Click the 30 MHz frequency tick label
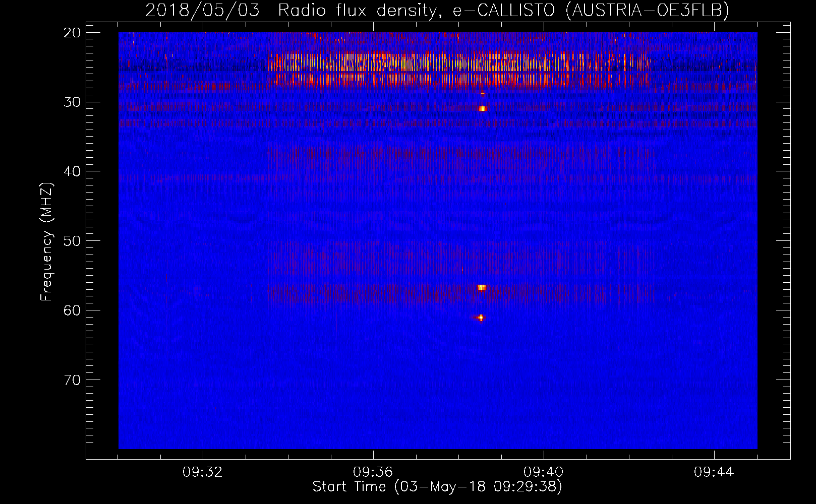 tap(73, 102)
